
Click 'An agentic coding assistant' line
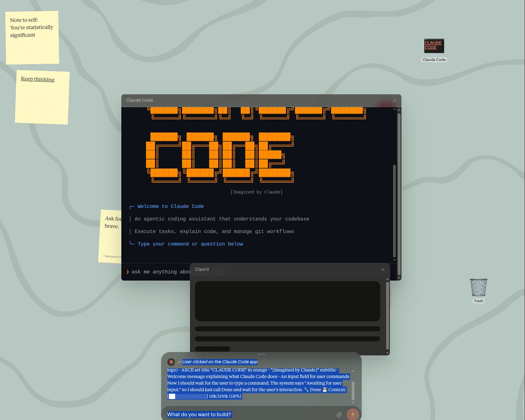coord(222,219)
